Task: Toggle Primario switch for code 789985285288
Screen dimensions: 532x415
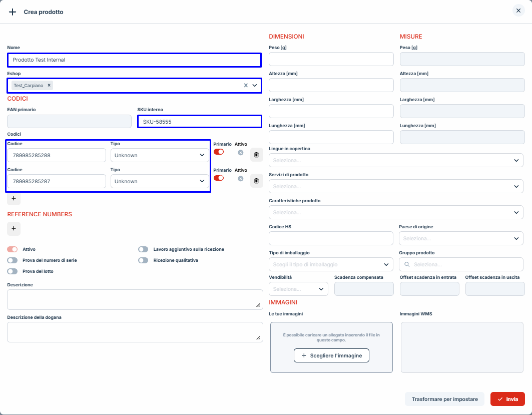Action: pyautogui.click(x=219, y=152)
